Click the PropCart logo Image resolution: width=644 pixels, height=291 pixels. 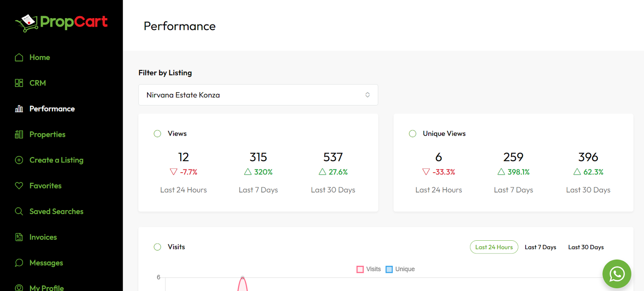tap(61, 23)
